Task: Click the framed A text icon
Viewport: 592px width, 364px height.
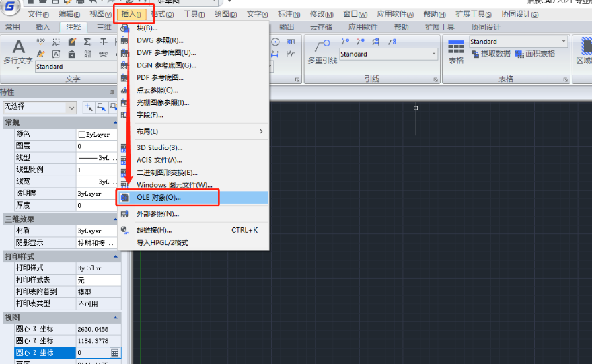Action: (x=56, y=54)
